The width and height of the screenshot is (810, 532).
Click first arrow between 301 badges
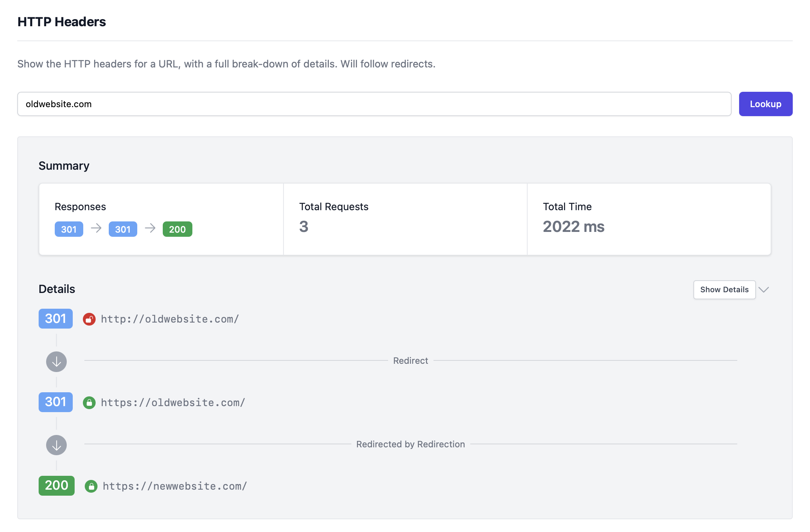point(96,228)
